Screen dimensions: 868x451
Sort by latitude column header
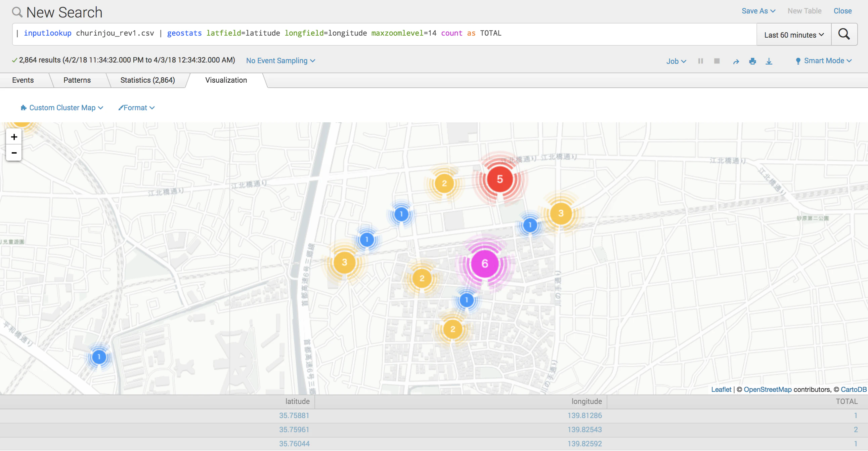297,402
